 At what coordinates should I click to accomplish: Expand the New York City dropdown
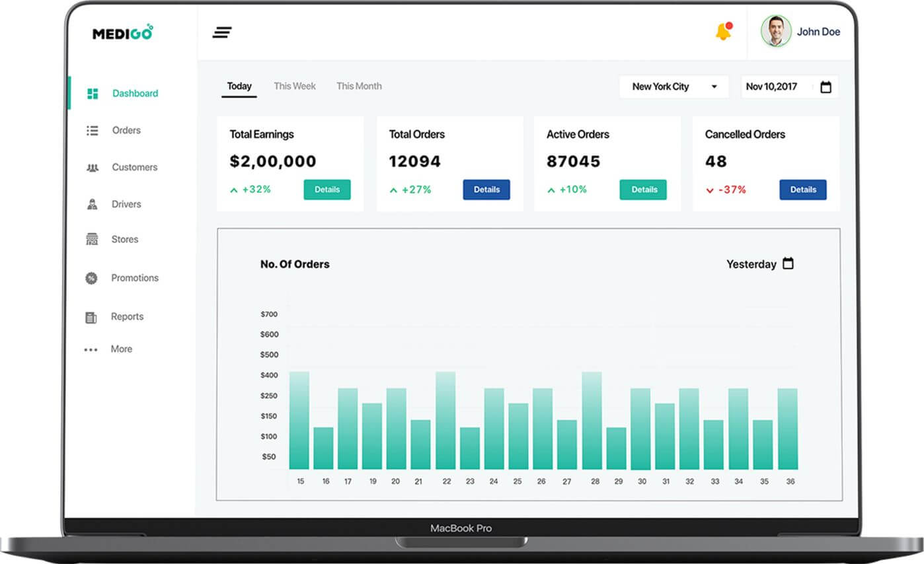pos(714,87)
